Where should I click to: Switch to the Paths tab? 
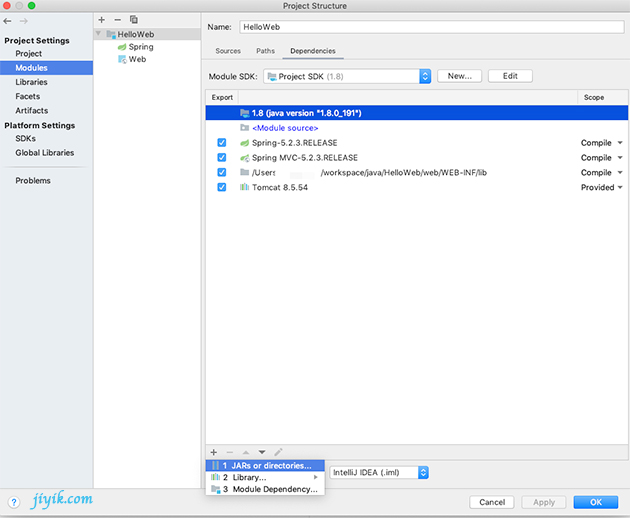[x=265, y=51]
